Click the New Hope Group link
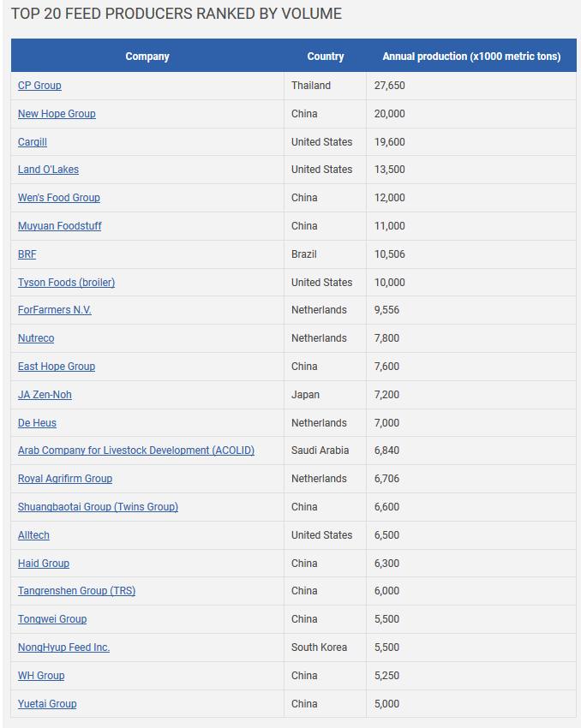 click(x=57, y=114)
